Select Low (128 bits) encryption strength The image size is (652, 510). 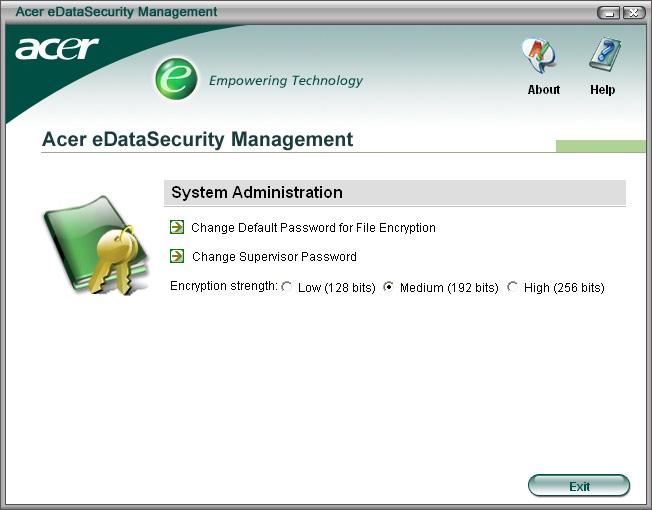click(286, 287)
